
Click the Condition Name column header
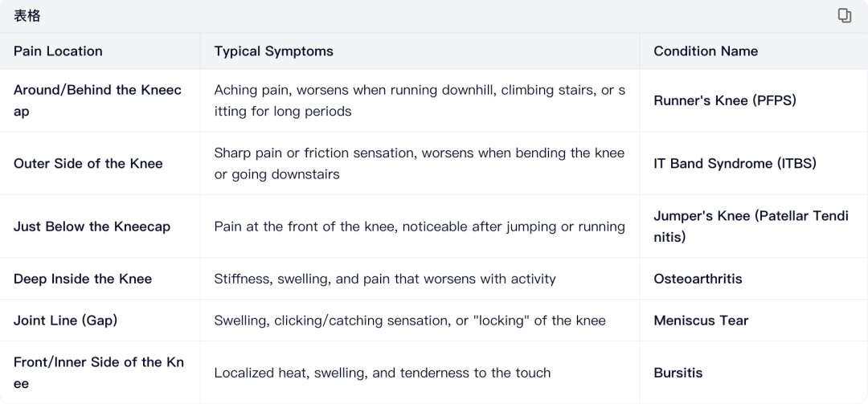click(705, 51)
